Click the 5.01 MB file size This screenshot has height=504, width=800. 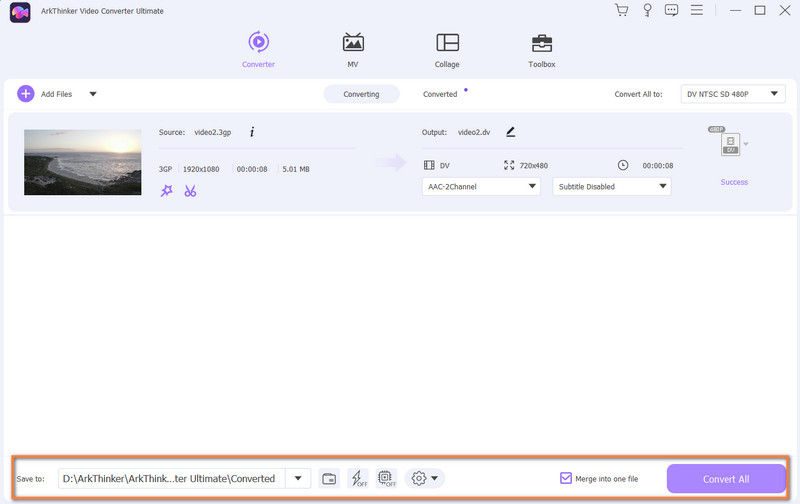(x=296, y=169)
